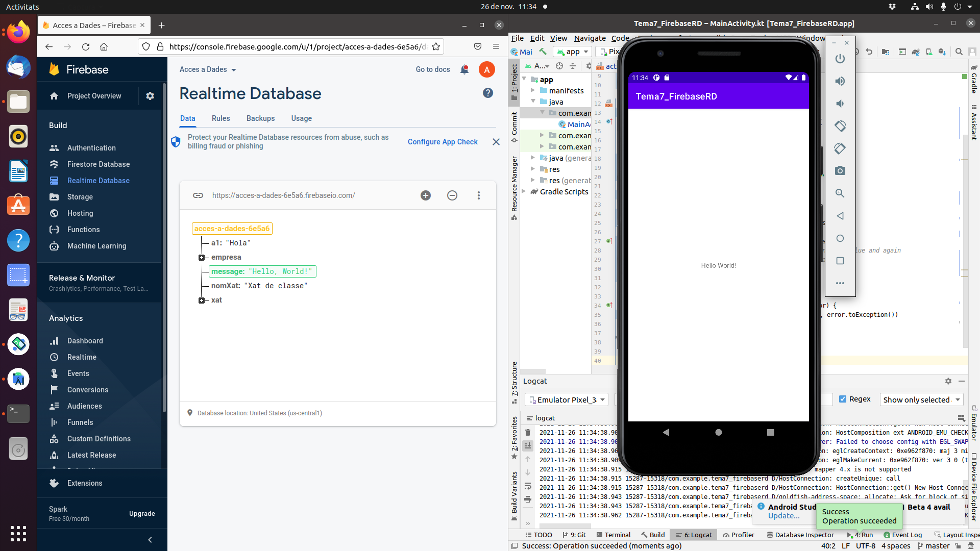Click the Firebase console URL address bar
This screenshot has width=980, height=551.
click(296, 46)
